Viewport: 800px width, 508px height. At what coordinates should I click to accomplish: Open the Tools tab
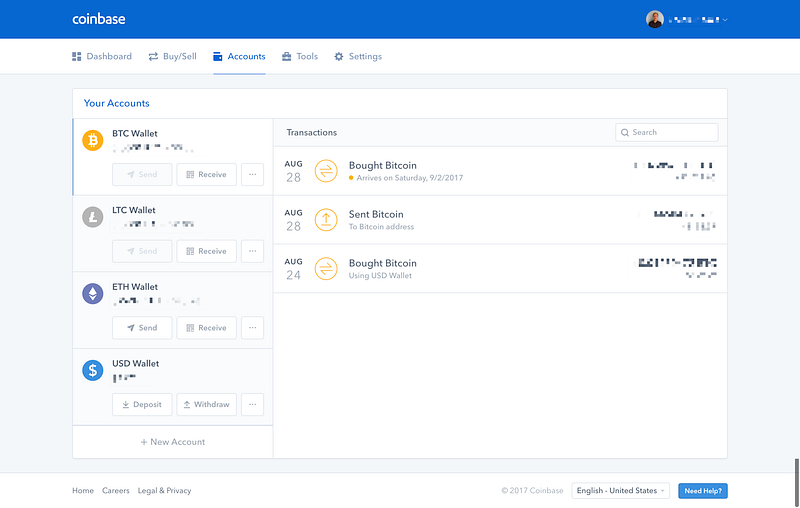(300, 56)
